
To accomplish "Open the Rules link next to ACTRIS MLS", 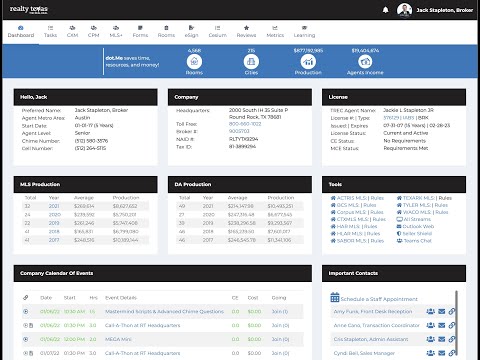I will (x=377, y=198).
